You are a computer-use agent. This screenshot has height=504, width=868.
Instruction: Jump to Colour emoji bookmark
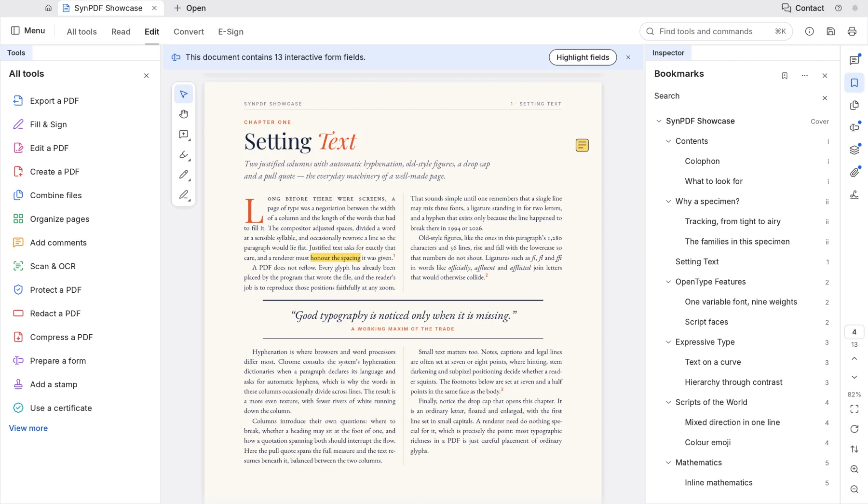pyautogui.click(x=707, y=442)
